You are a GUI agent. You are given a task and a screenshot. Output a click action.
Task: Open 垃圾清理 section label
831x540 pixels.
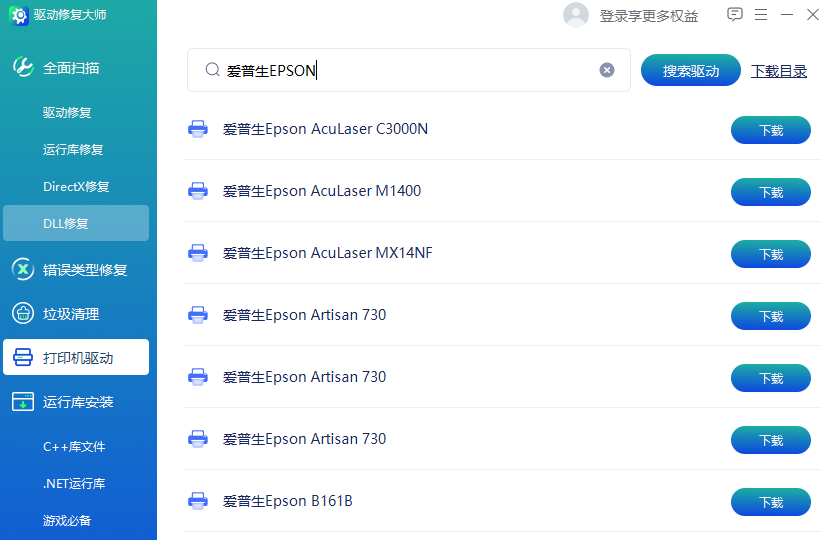(71, 314)
